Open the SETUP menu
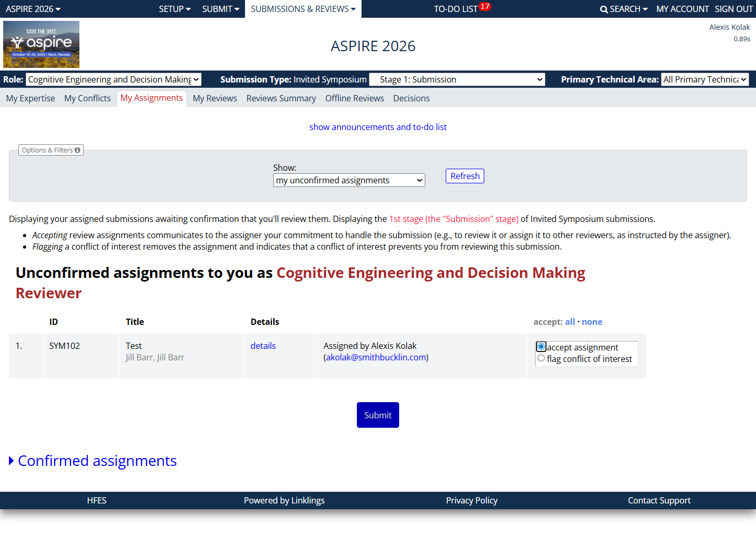This screenshot has height=539, width=756. coord(175,9)
